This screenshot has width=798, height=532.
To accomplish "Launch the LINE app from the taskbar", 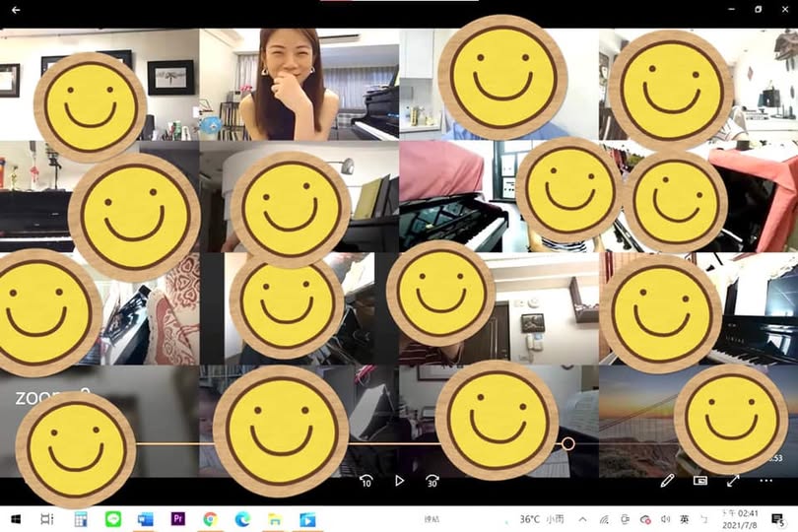I will tap(112, 519).
